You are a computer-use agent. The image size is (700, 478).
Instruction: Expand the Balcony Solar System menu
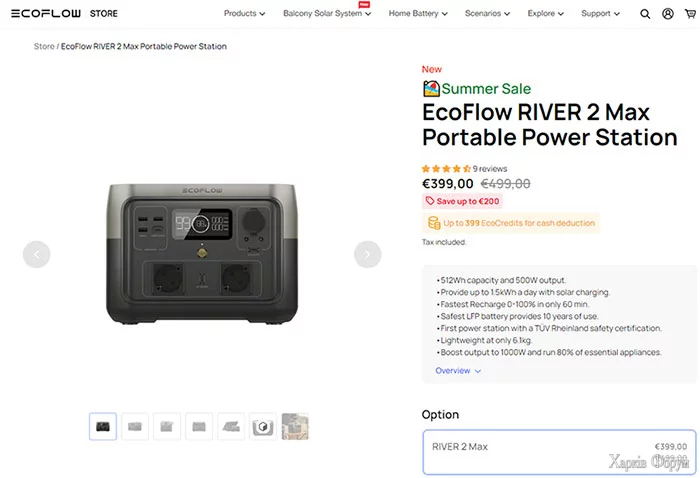pyautogui.click(x=327, y=14)
